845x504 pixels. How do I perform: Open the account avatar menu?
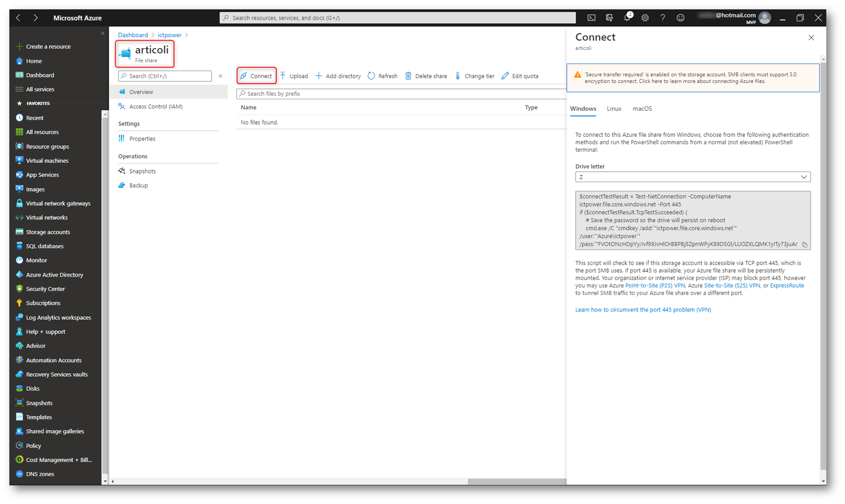click(x=765, y=18)
